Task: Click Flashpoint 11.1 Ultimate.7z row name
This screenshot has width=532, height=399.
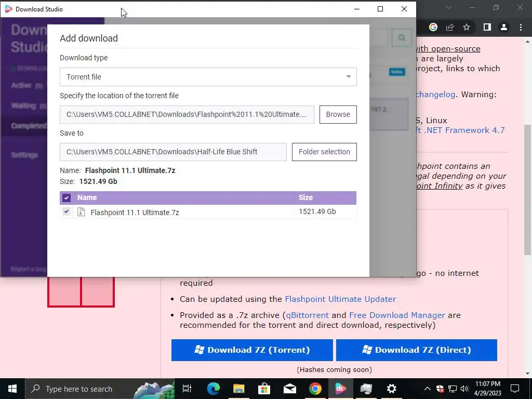Action: point(135,212)
